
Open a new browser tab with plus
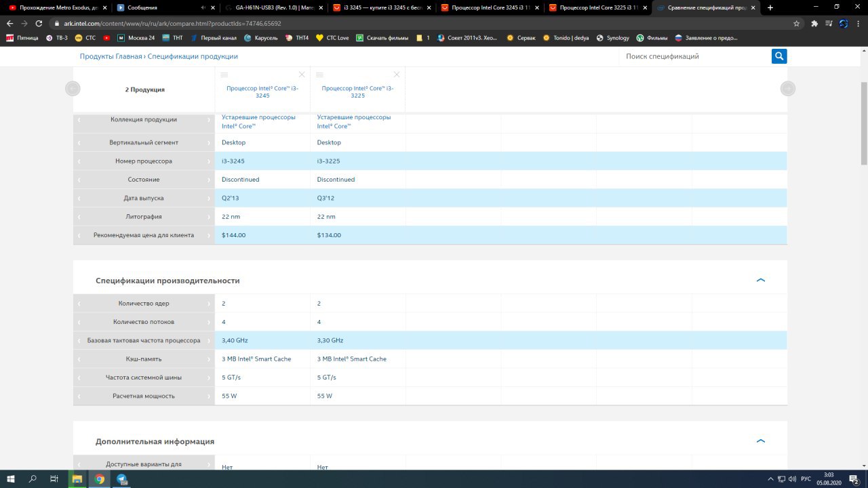pos(770,7)
